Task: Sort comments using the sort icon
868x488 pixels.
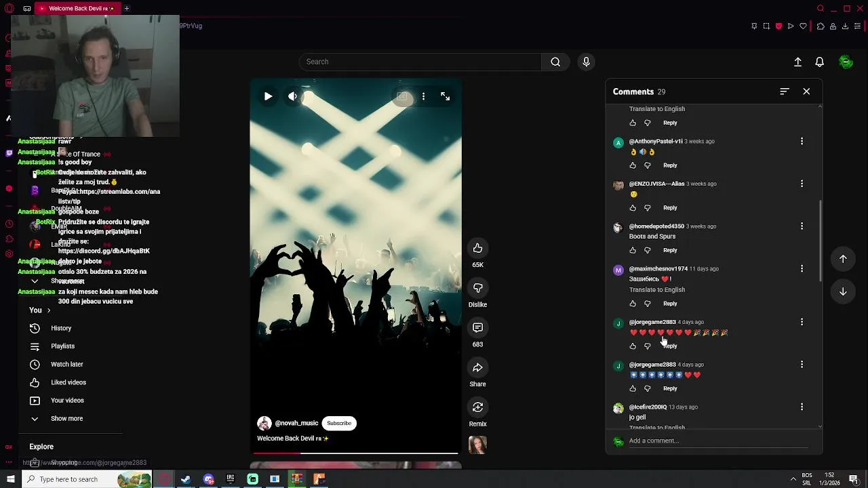Action: (x=785, y=91)
